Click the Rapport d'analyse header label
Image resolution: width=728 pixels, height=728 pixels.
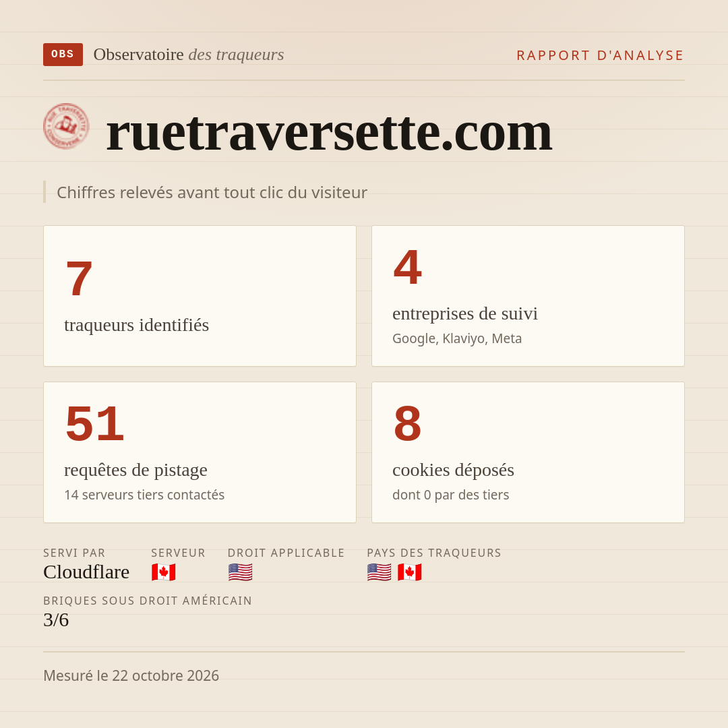pos(601,55)
